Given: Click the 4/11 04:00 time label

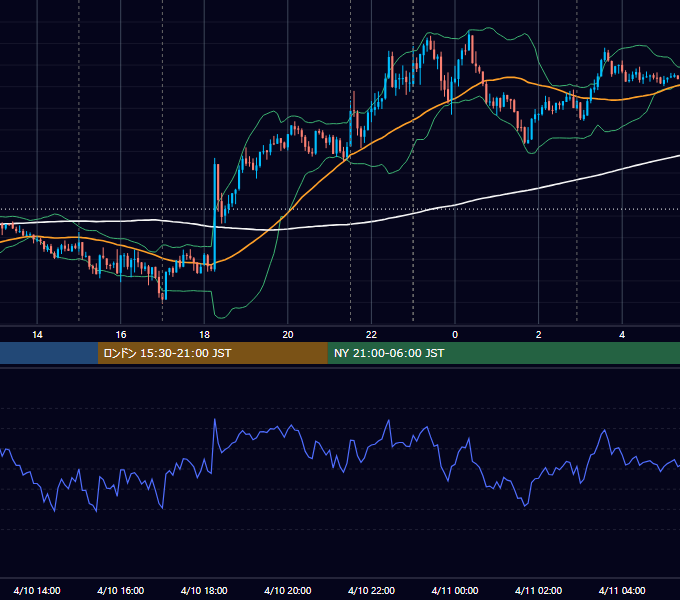Looking at the screenshot, I should coord(622,590).
